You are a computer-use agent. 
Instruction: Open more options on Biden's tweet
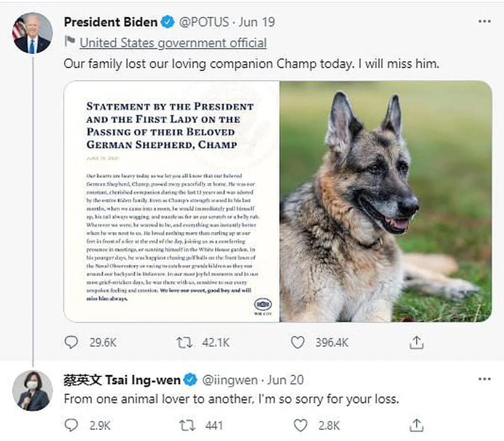point(484,21)
